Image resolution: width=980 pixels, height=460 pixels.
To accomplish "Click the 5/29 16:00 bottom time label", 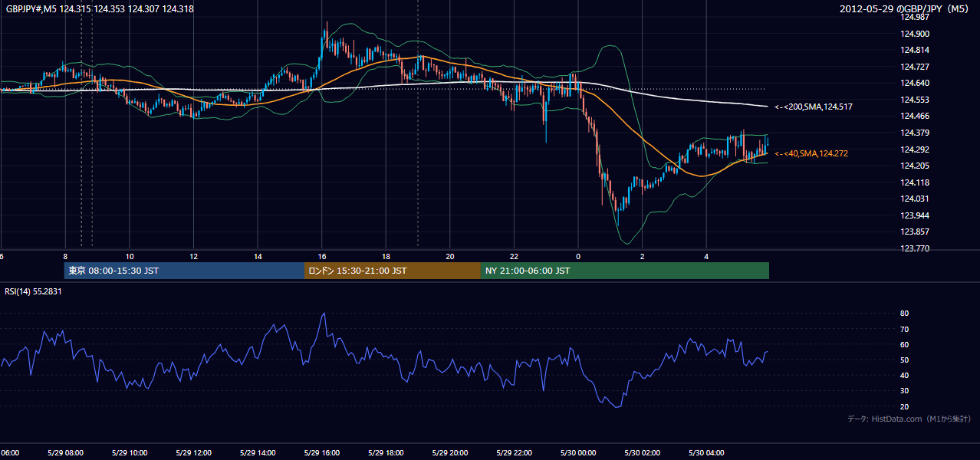I will (x=322, y=453).
